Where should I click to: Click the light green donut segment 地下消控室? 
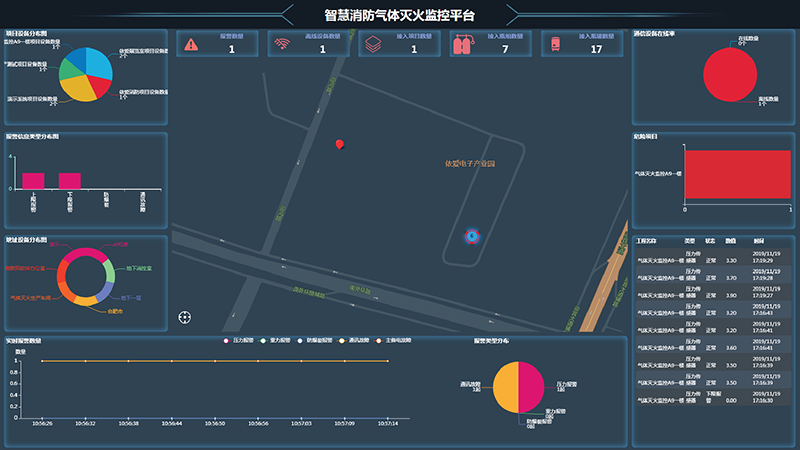pyautogui.click(x=110, y=272)
